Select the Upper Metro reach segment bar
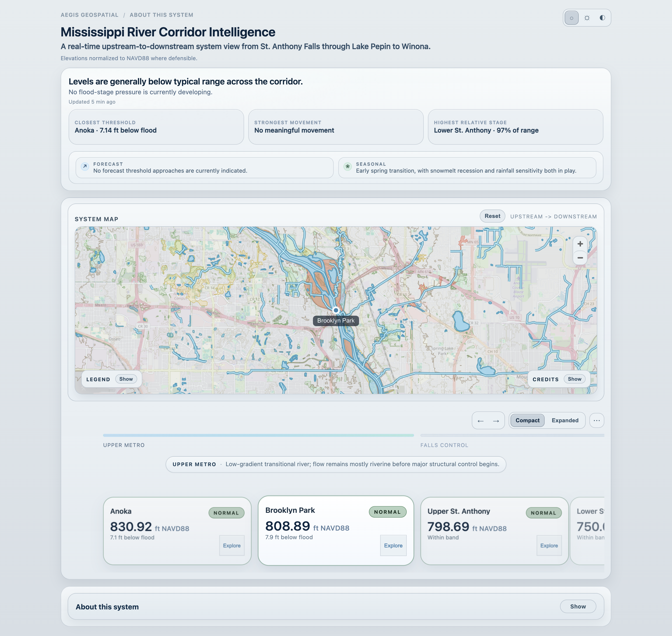This screenshot has height=636, width=672. [x=258, y=435]
